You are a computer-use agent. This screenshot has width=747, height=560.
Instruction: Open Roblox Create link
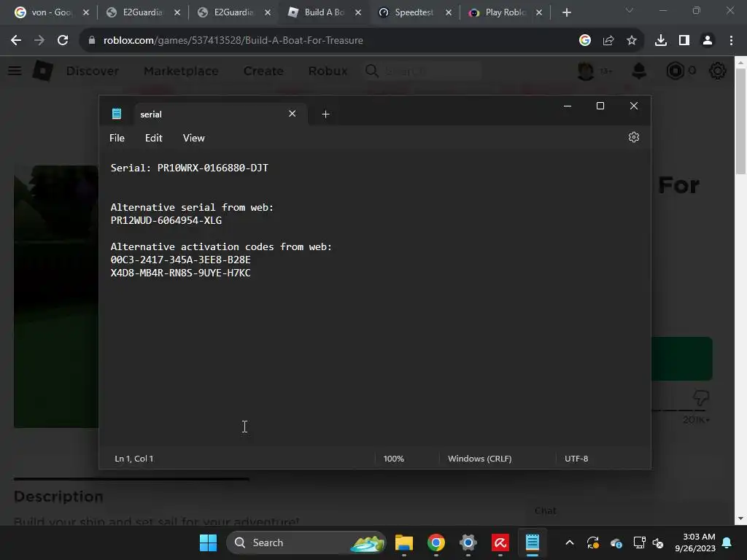[x=263, y=71]
